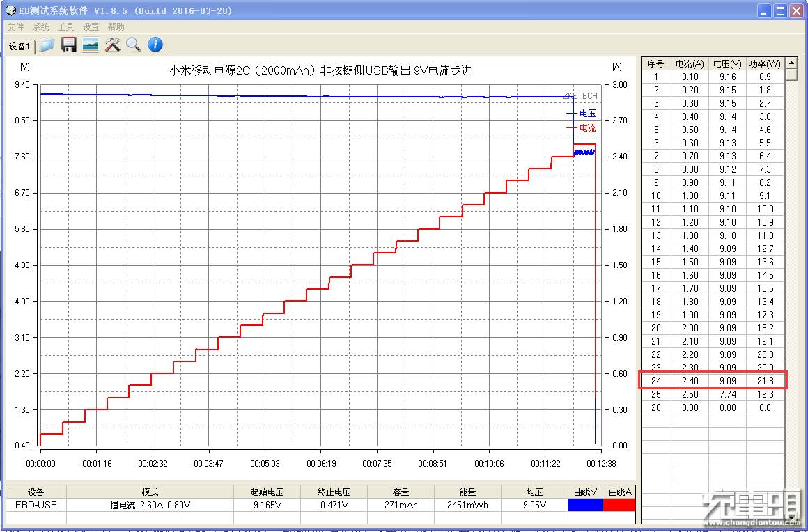808x532 pixels.
Task: Click the chart title text
Action: coord(320,70)
